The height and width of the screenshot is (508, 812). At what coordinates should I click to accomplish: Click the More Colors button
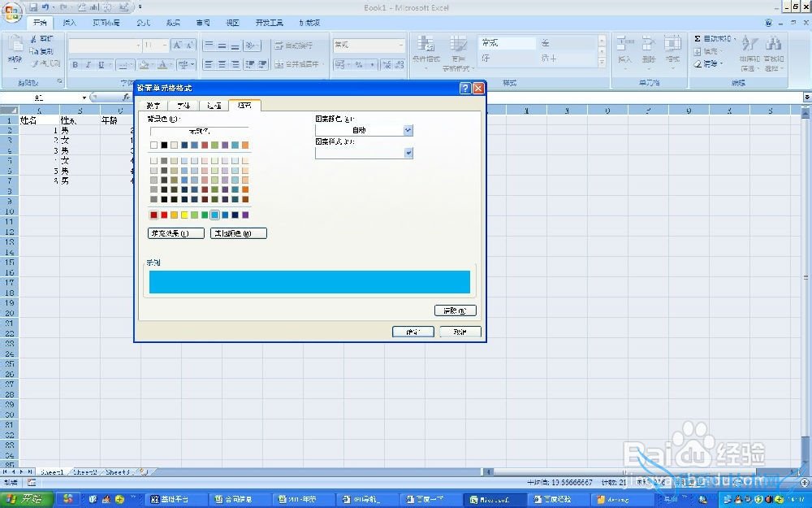(x=238, y=233)
